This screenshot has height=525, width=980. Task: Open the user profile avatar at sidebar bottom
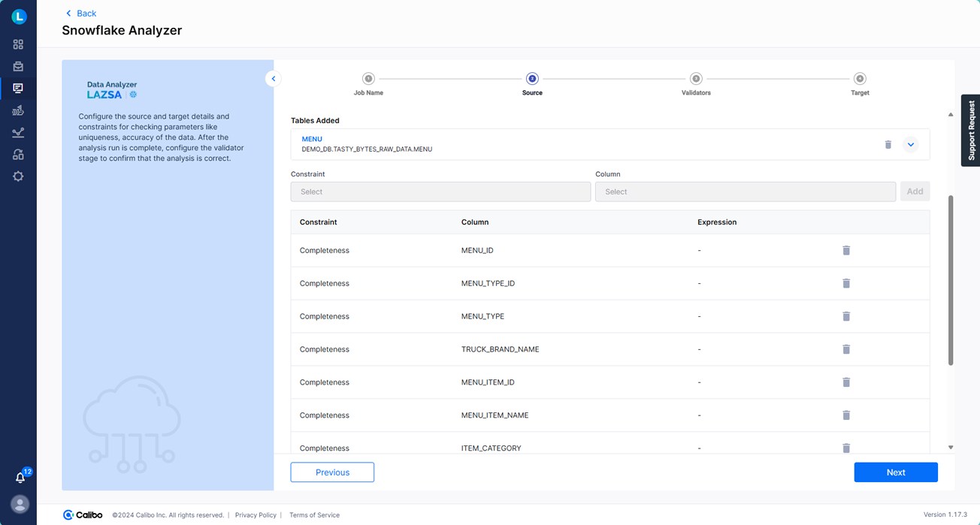(18, 504)
